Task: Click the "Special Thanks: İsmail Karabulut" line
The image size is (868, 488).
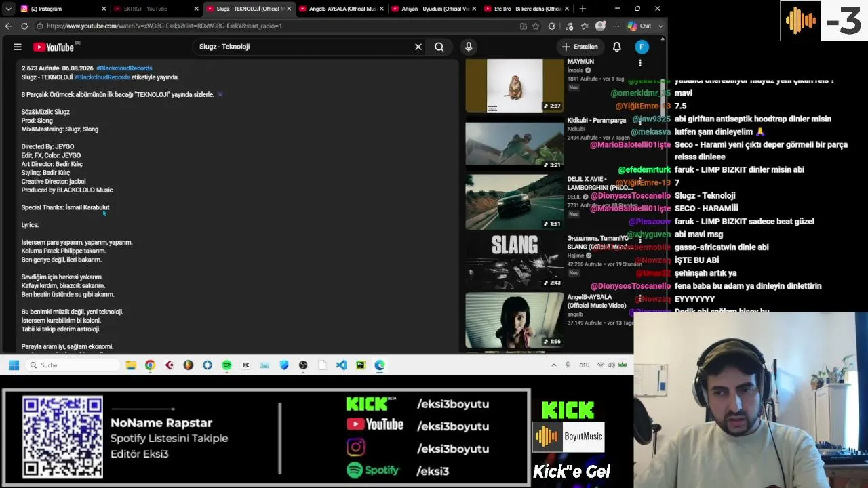Action: [x=65, y=207]
